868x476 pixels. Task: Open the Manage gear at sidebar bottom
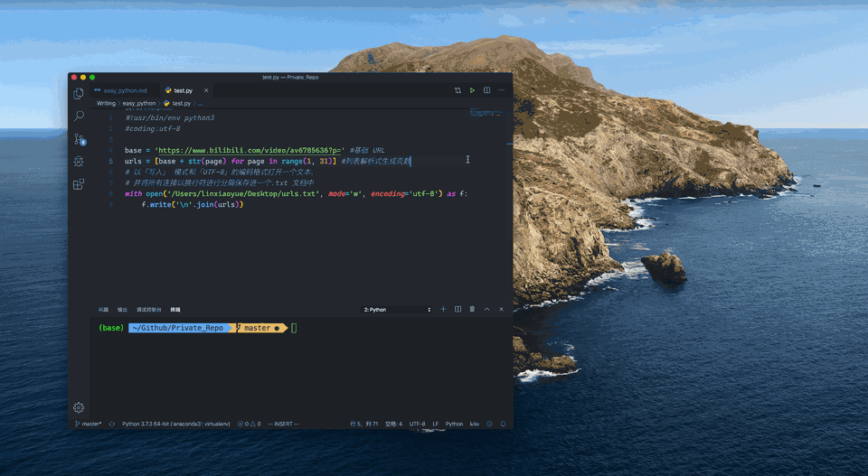pos(79,407)
